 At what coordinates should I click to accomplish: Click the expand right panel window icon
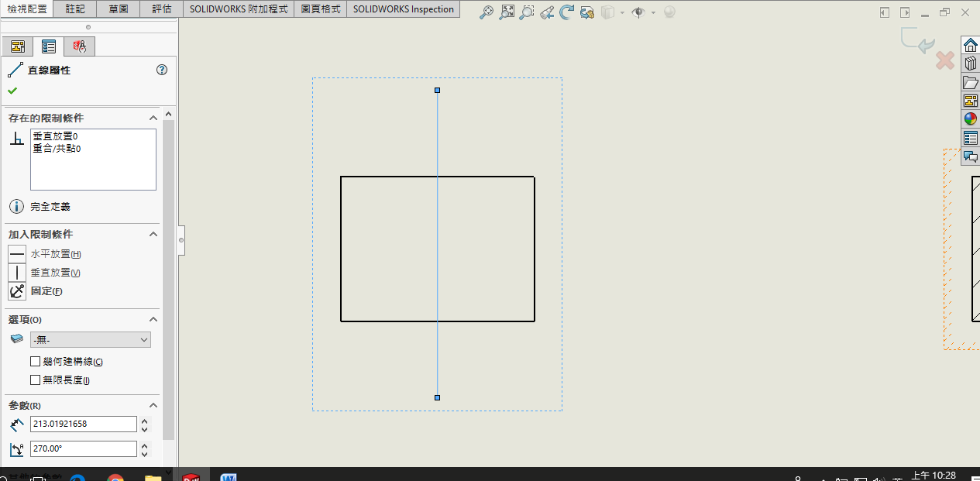(x=905, y=12)
